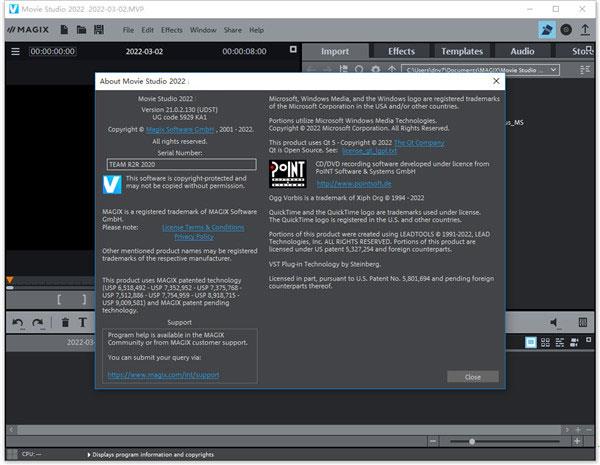
Task: Click the plus button beside the zoom slider
Action: [x=577, y=442]
